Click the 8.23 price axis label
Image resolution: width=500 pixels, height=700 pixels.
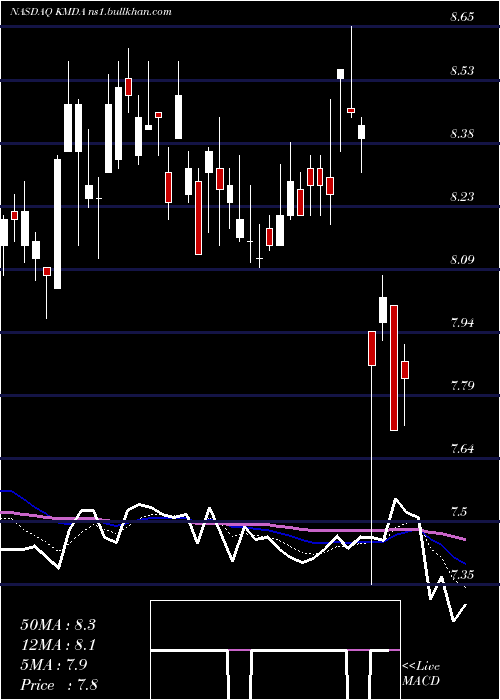[462, 196]
